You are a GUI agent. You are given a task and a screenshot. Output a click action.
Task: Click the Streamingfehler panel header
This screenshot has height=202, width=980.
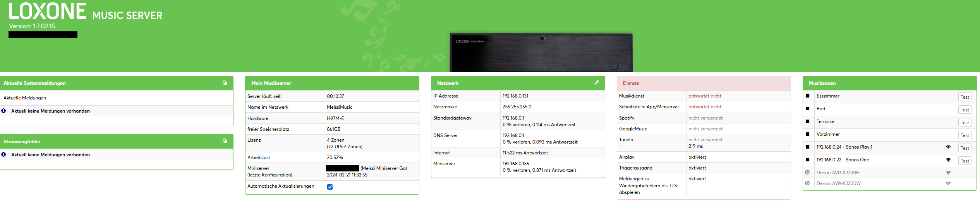pos(117,142)
